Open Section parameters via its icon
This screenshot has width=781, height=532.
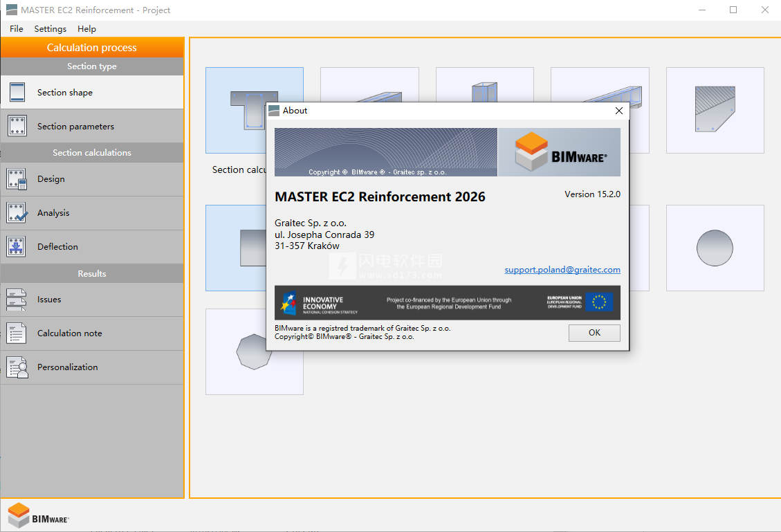coord(17,126)
